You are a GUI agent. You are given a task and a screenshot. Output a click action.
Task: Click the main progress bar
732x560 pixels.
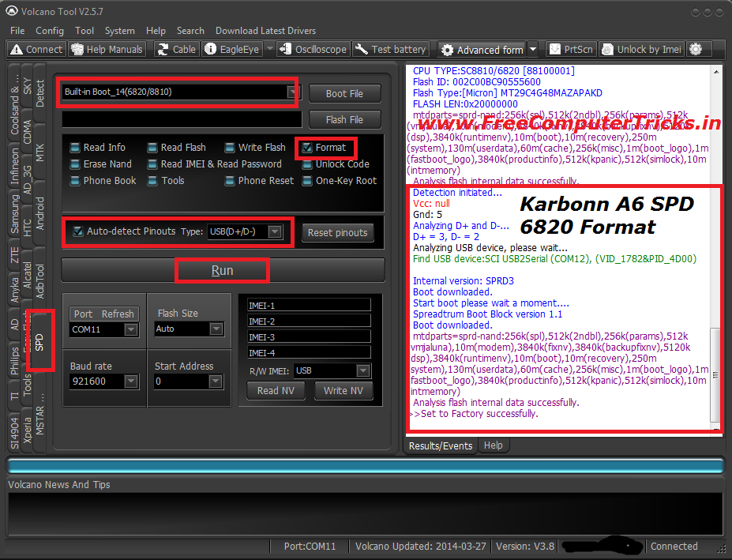[x=366, y=467]
